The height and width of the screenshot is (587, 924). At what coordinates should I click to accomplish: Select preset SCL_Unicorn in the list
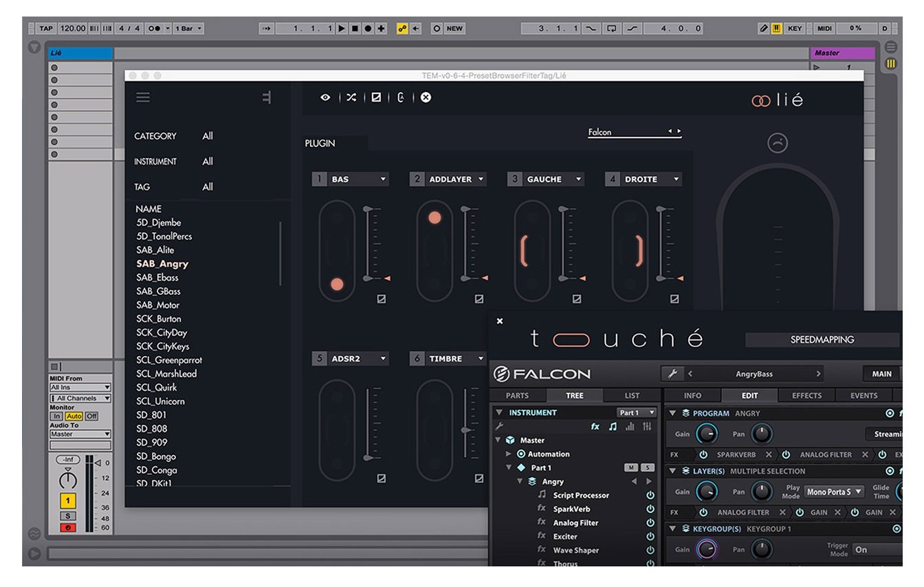pos(160,401)
